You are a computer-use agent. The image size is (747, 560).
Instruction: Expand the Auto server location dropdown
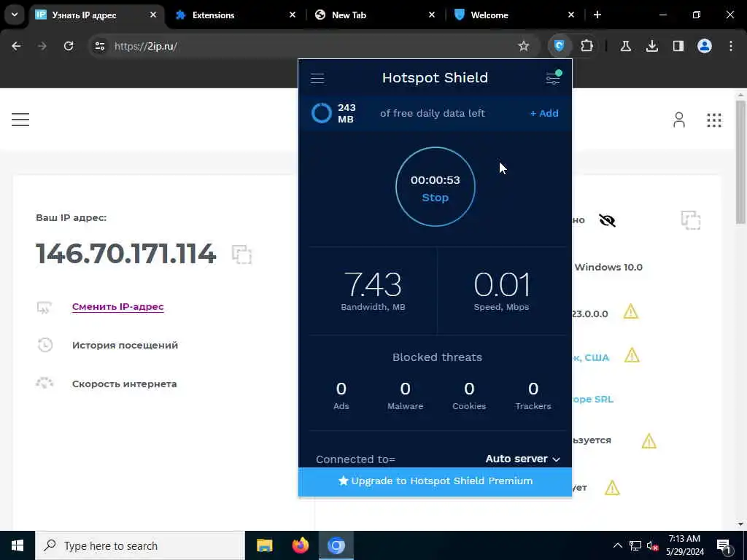point(522,459)
